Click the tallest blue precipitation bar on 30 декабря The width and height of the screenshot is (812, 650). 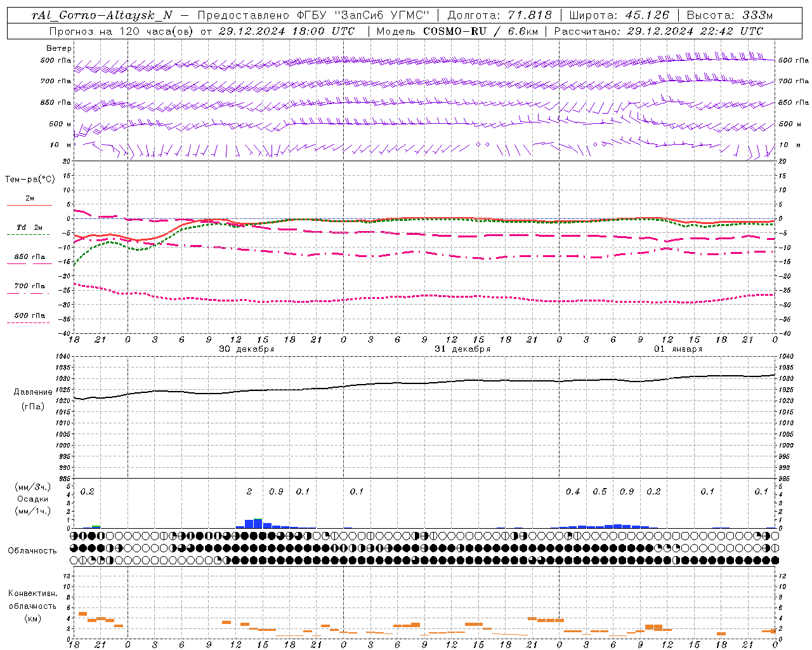(258, 524)
